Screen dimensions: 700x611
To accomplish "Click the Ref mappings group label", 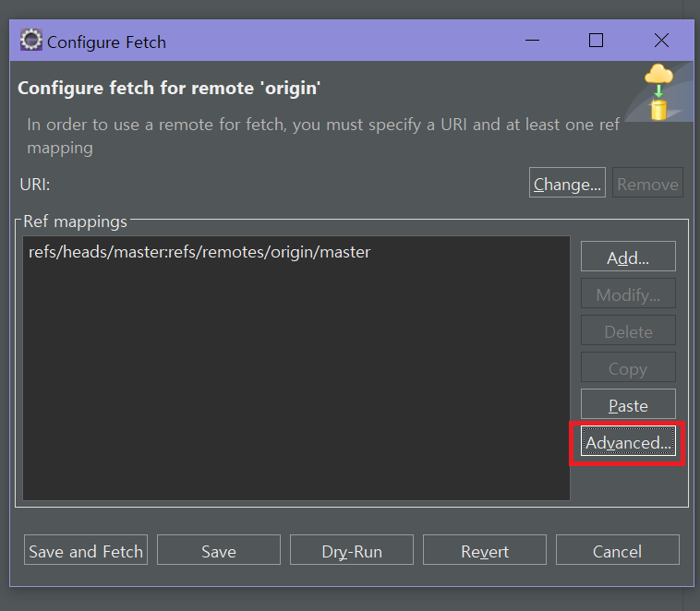I will 75,222.
